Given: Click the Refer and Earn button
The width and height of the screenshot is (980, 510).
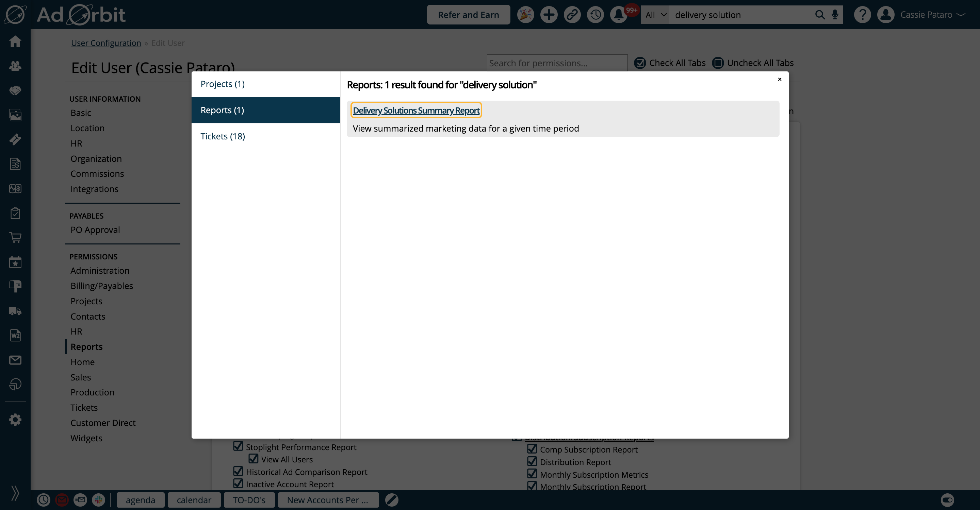Looking at the screenshot, I should 468,15.
